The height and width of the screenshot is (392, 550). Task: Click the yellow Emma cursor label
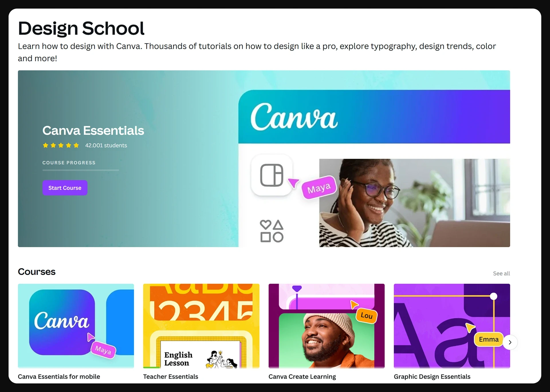tap(489, 339)
